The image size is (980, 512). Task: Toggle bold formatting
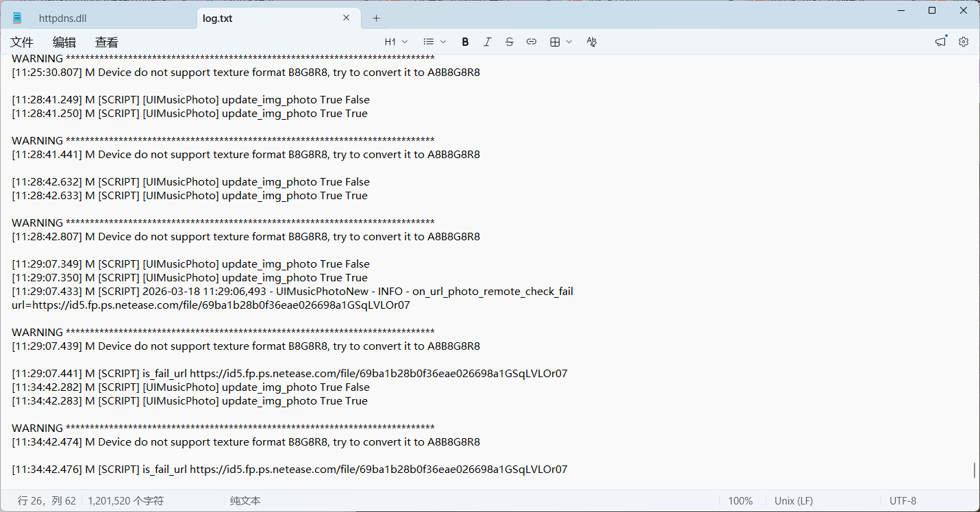(465, 42)
